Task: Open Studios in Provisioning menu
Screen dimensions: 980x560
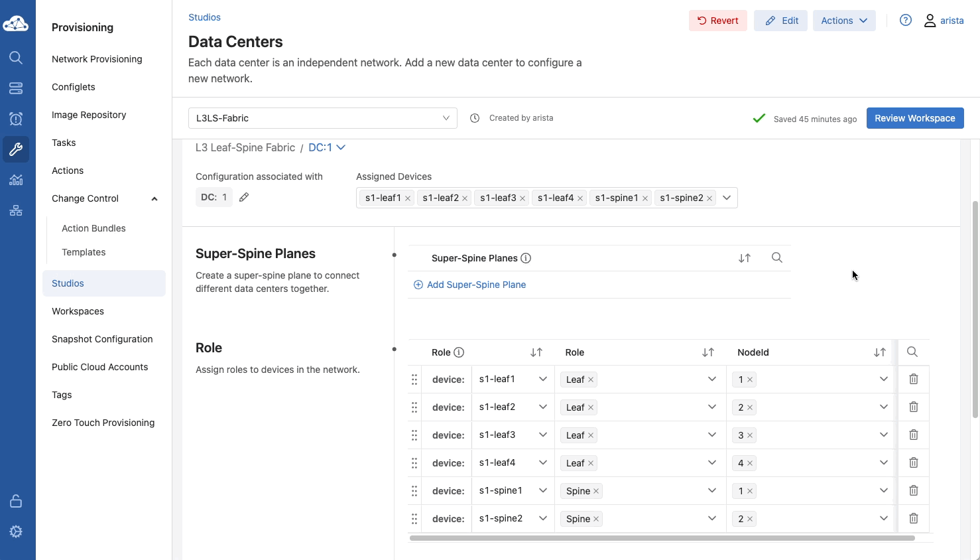Action: click(x=68, y=283)
